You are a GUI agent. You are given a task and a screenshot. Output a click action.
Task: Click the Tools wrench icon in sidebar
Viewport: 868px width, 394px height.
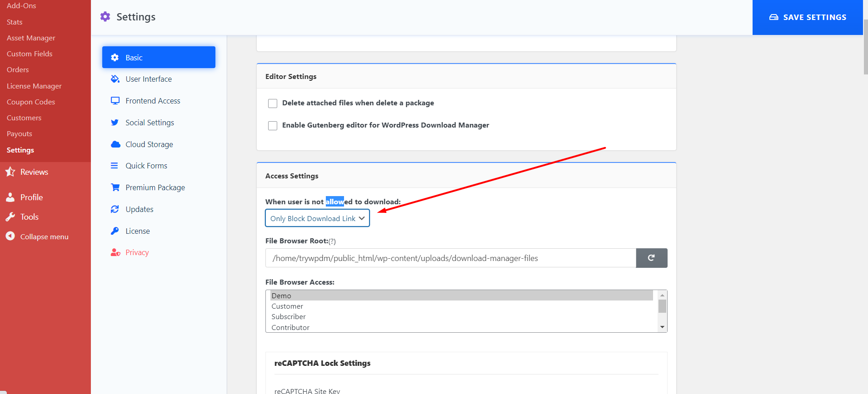[10, 217]
